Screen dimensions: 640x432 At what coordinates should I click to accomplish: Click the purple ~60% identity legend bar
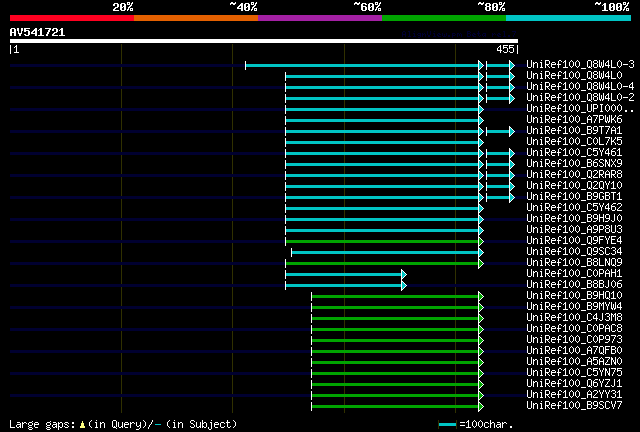pos(320,18)
